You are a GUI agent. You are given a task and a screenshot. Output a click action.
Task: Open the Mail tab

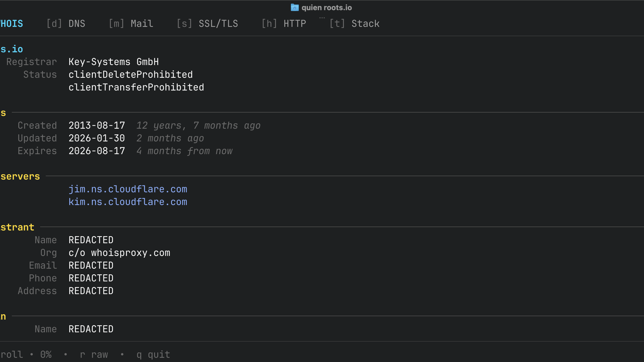tap(131, 23)
